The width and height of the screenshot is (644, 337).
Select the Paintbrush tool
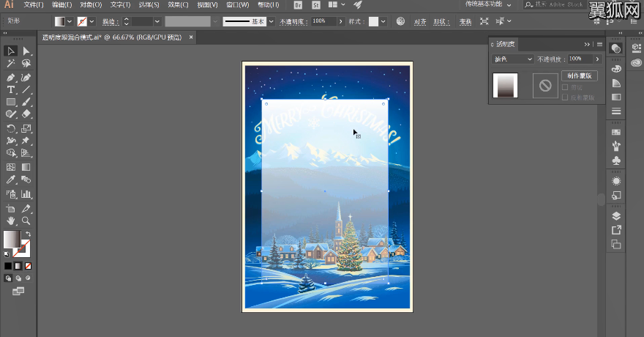point(26,102)
